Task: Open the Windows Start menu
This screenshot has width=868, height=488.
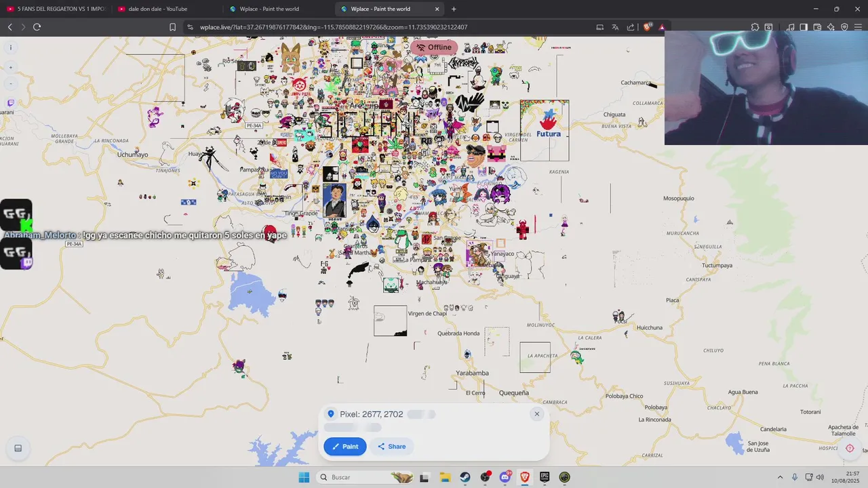Action: 304,477
